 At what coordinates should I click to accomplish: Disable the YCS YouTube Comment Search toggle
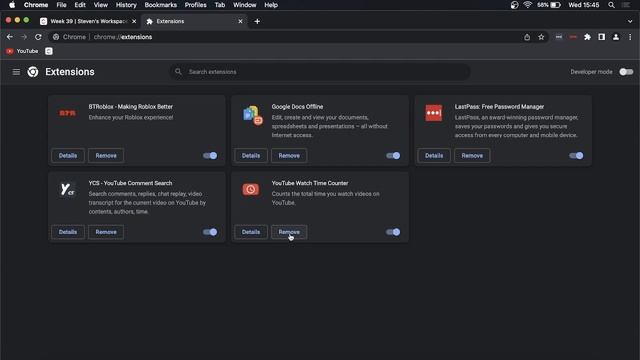click(210, 232)
